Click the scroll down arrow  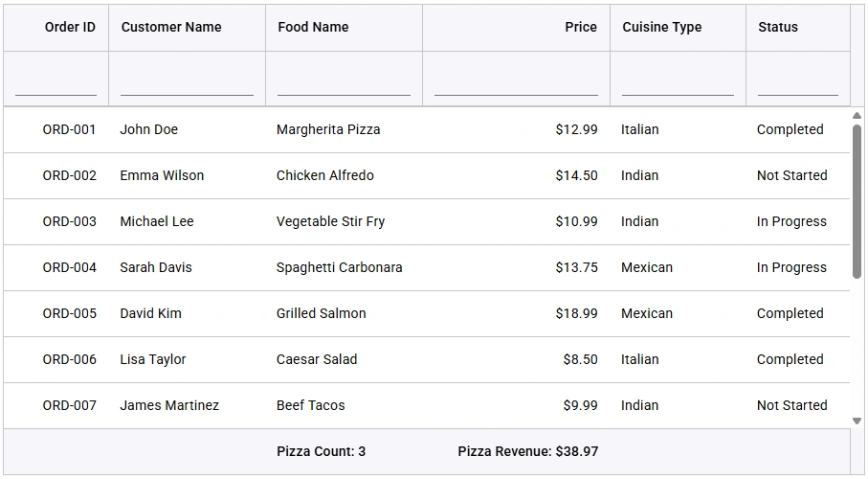pos(857,421)
